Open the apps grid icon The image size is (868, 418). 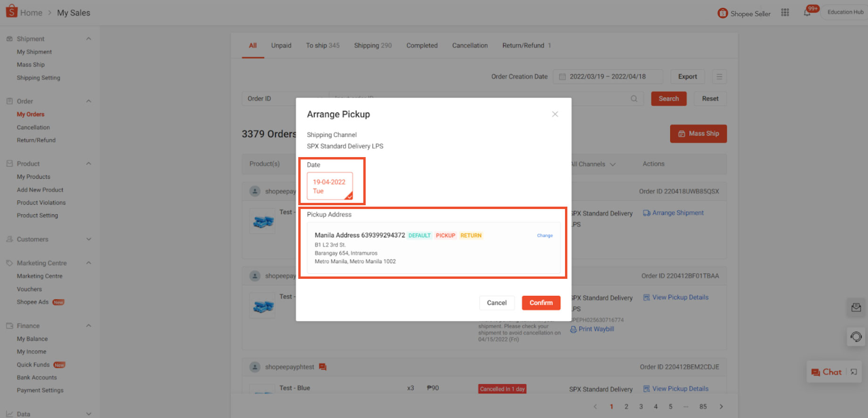click(785, 13)
